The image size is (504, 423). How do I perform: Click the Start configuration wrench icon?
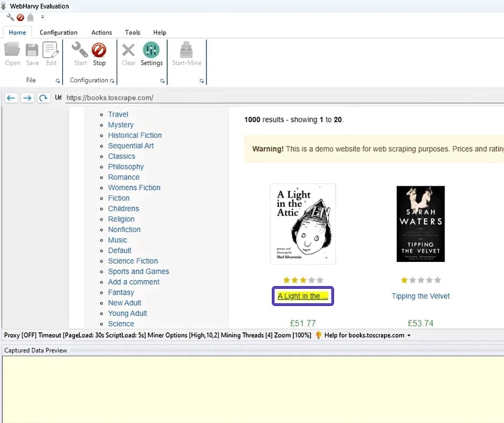(x=80, y=51)
